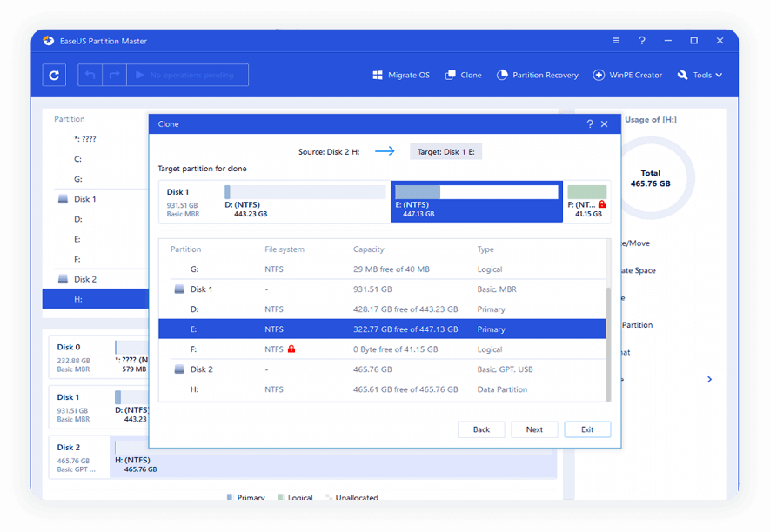This screenshot has width=770, height=532.
Task: Click the right chevron arrow in side panel
Action: point(709,380)
